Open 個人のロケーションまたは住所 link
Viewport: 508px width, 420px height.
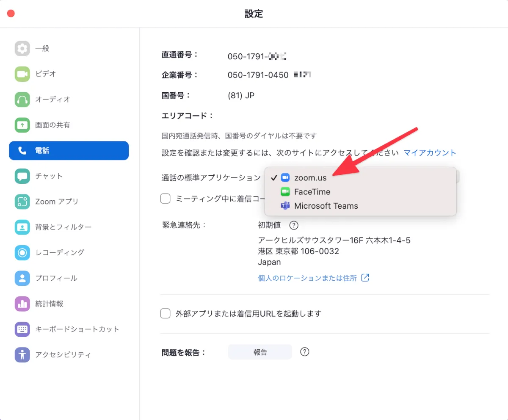pyautogui.click(x=307, y=278)
